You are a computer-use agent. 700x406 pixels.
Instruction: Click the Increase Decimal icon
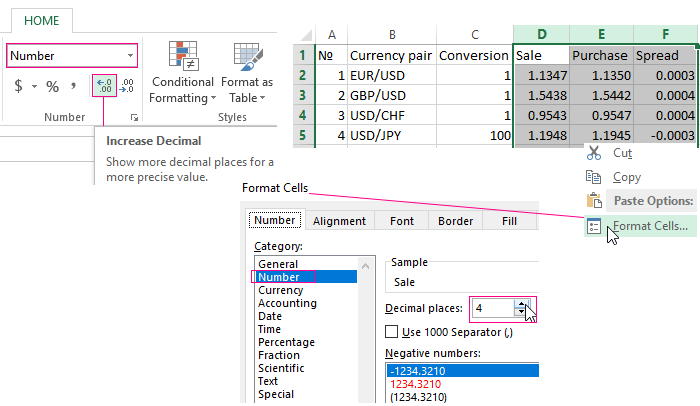click(x=103, y=87)
